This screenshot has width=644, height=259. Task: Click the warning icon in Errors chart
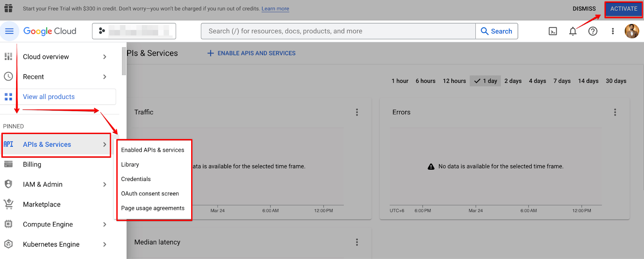pyautogui.click(x=431, y=166)
